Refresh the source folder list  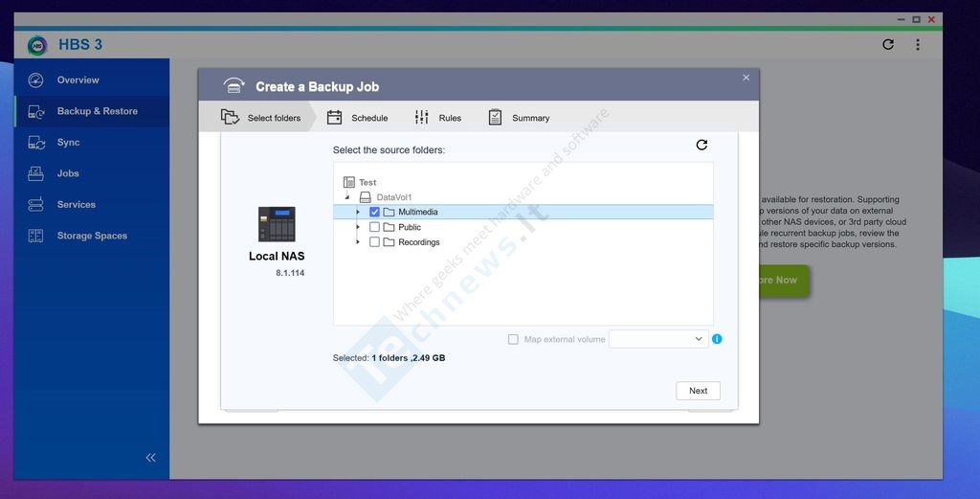pos(702,145)
